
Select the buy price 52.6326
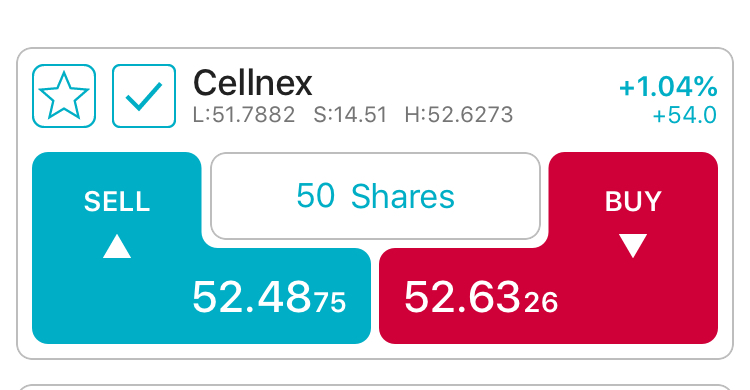[481, 298]
